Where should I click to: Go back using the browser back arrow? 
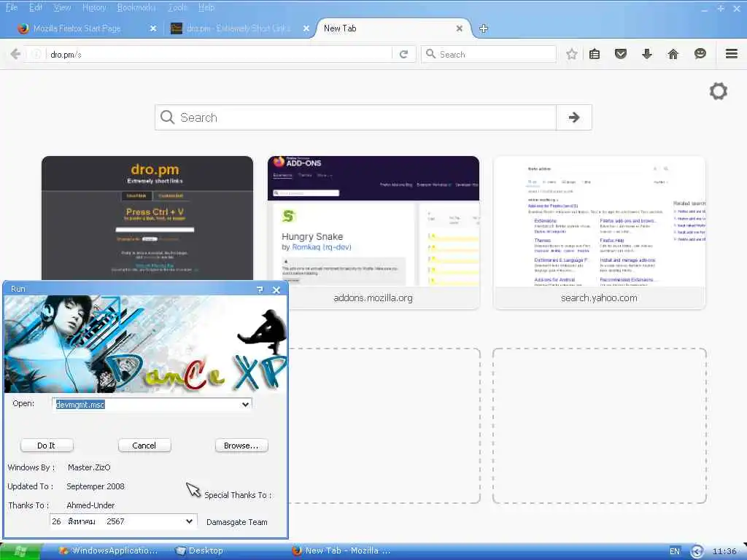(x=15, y=54)
